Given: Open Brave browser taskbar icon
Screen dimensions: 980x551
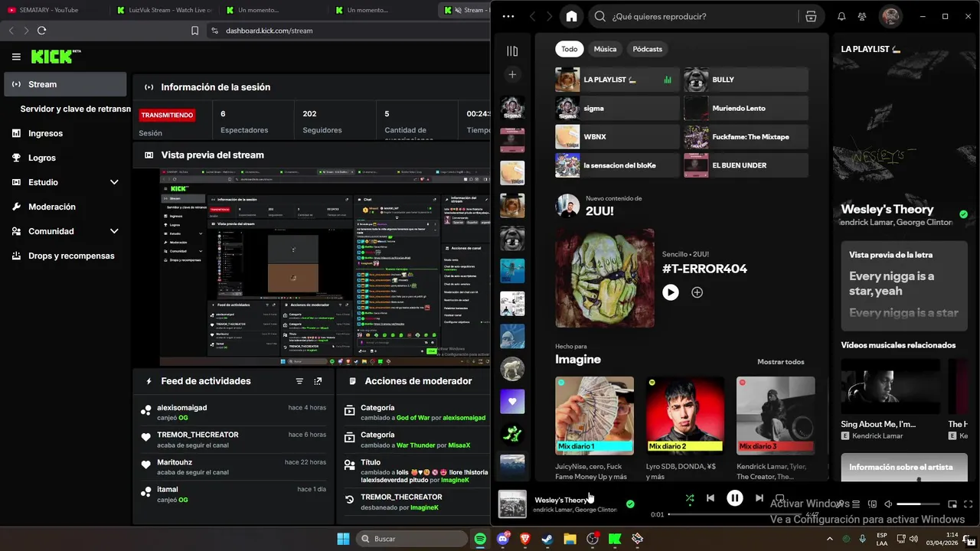Looking at the screenshot, I should tap(525, 539).
